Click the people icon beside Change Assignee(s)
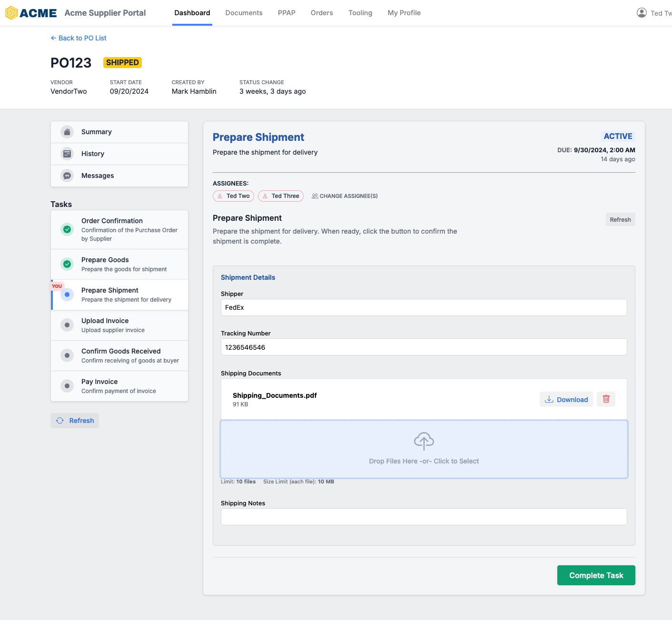The height and width of the screenshot is (620, 672). [315, 196]
